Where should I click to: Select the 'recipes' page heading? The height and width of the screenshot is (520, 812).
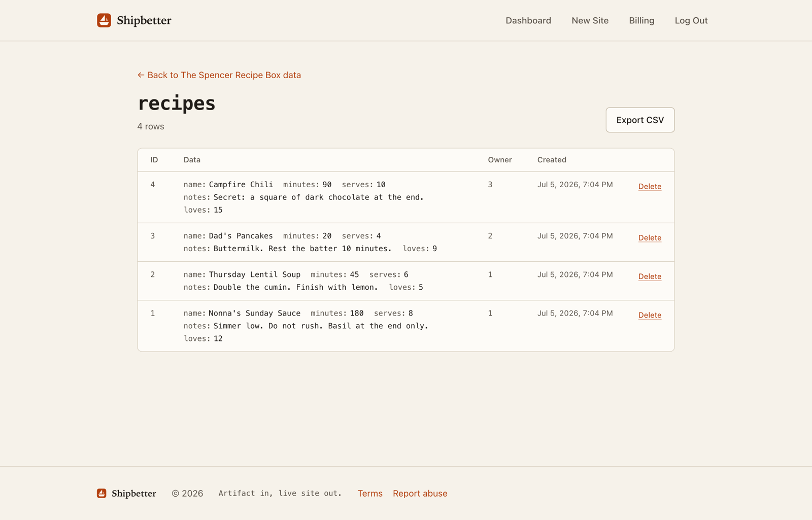pos(177,103)
